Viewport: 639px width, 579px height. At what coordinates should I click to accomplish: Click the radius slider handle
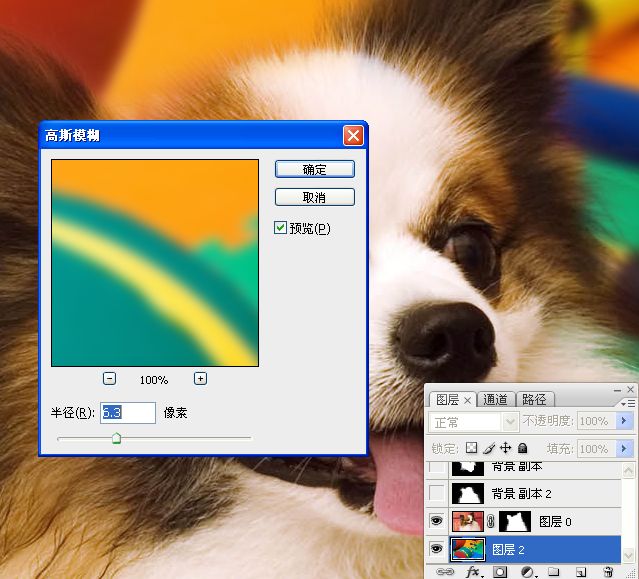click(x=117, y=438)
